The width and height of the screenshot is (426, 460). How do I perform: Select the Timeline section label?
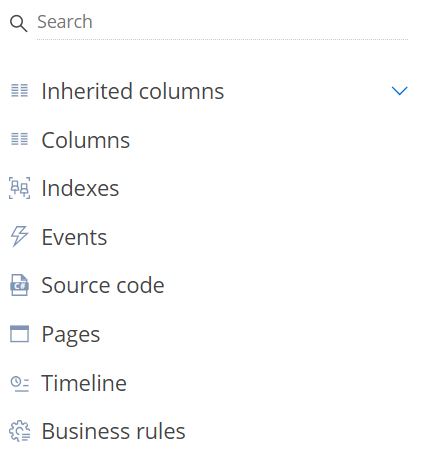click(84, 383)
